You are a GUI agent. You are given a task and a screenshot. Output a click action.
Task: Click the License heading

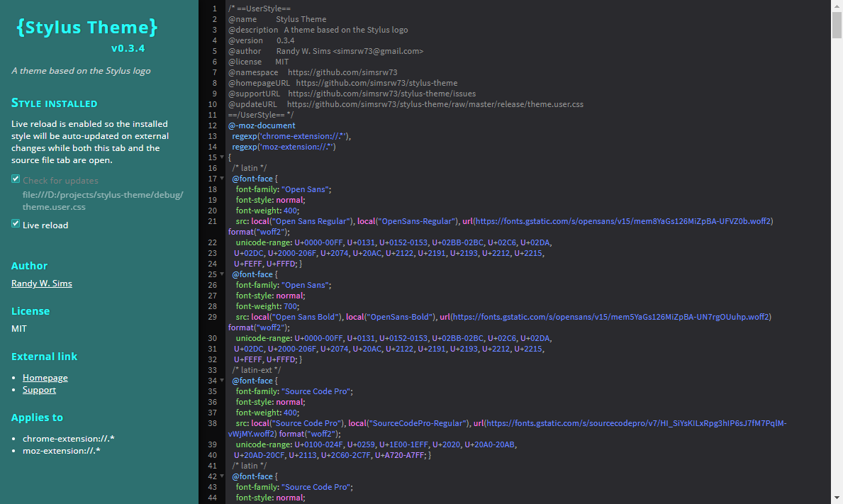point(30,310)
